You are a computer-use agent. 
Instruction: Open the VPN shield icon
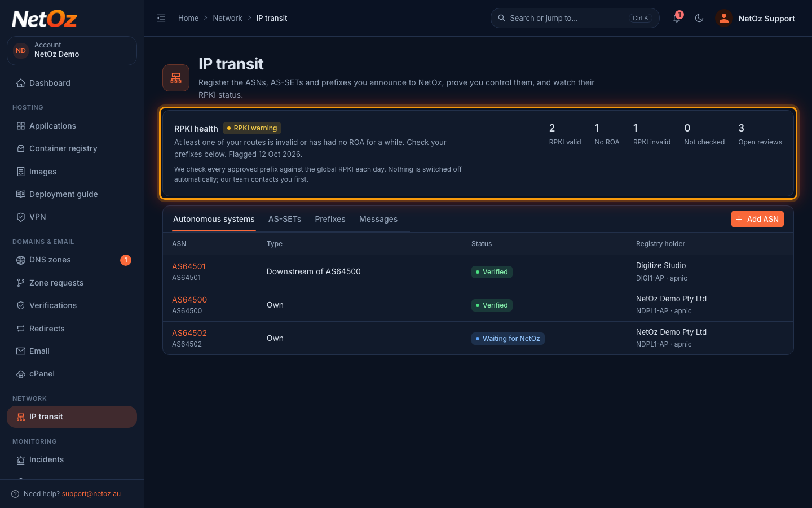[21, 217]
